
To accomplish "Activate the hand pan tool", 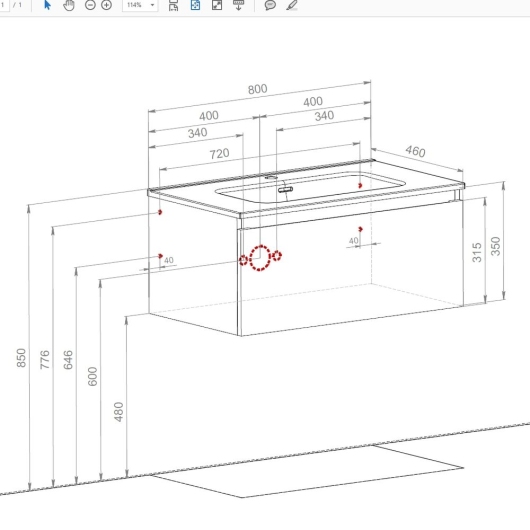I will point(69,5).
